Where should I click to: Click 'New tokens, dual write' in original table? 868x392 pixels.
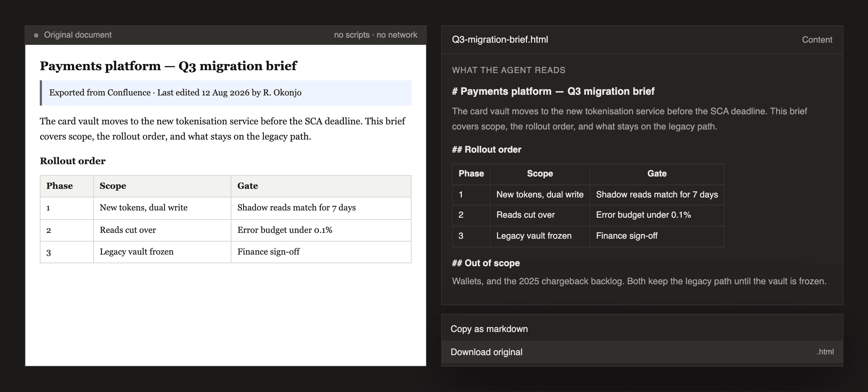click(x=144, y=208)
